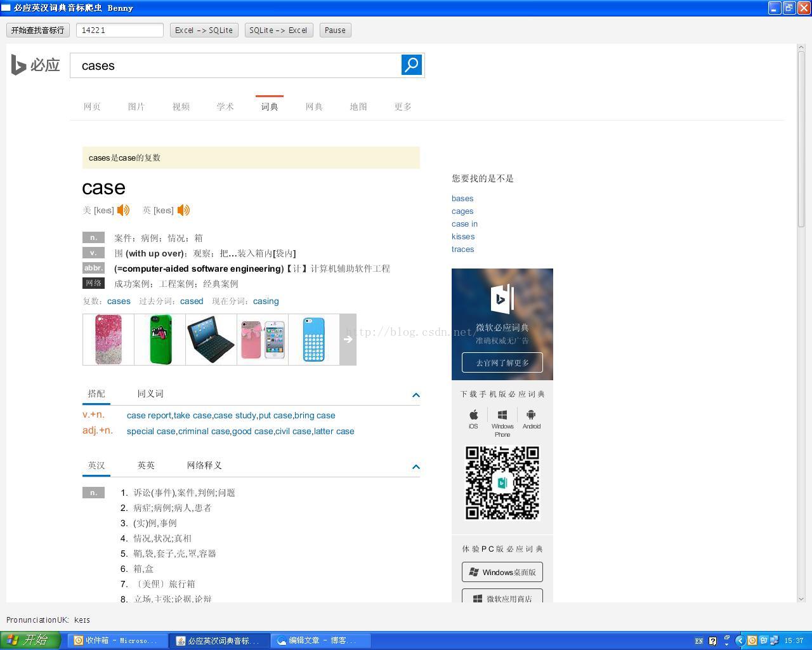
Task: Click the Pause button
Action: click(x=335, y=30)
